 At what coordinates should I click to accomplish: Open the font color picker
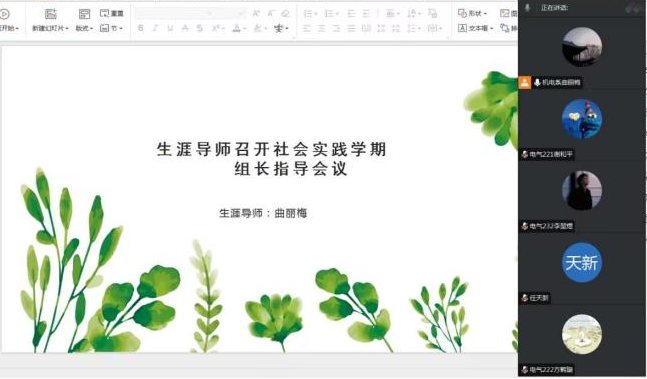point(238,28)
